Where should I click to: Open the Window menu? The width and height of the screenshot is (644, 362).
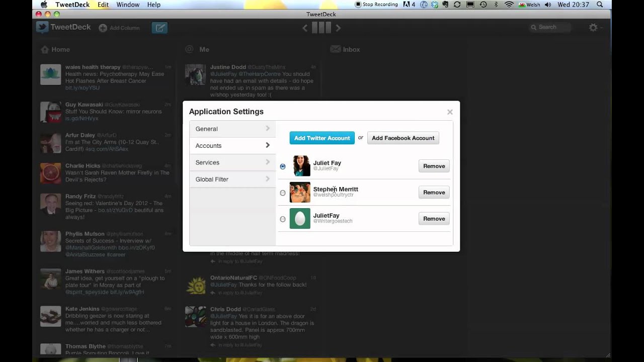click(128, 5)
